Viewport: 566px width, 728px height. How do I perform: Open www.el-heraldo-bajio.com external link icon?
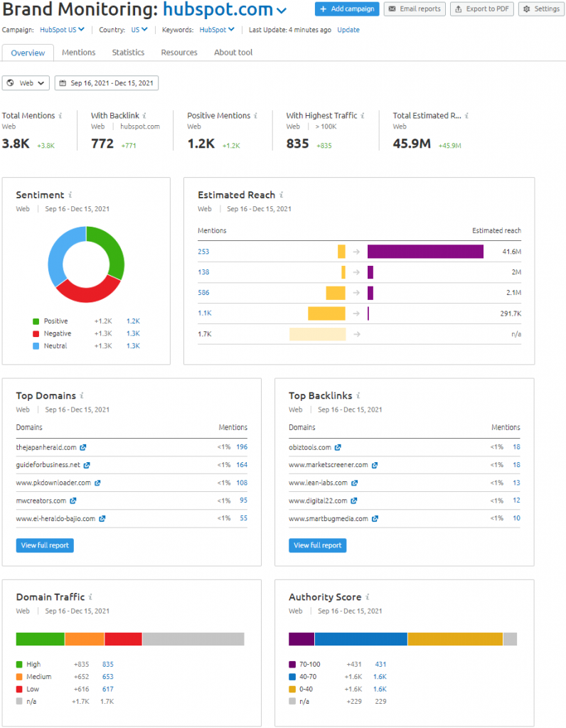pyautogui.click(x=102, y=519)
